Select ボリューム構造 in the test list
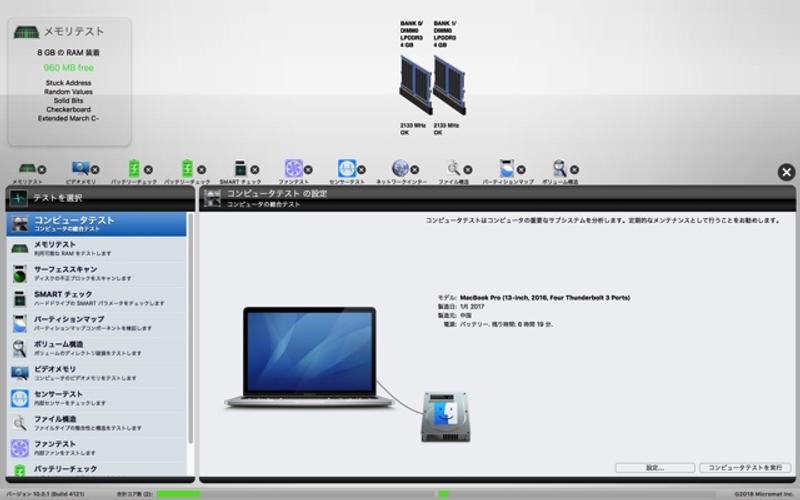800x500 pixels. (96, 348)
